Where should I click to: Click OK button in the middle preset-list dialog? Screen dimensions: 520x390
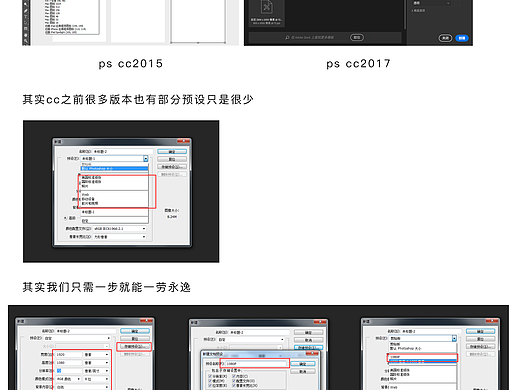pos(172,152)
